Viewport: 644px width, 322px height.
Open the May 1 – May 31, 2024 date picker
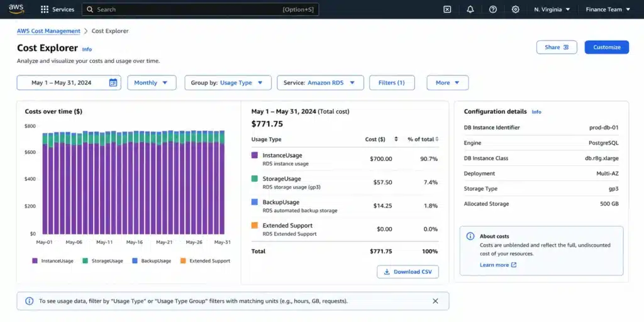[69, 82]
